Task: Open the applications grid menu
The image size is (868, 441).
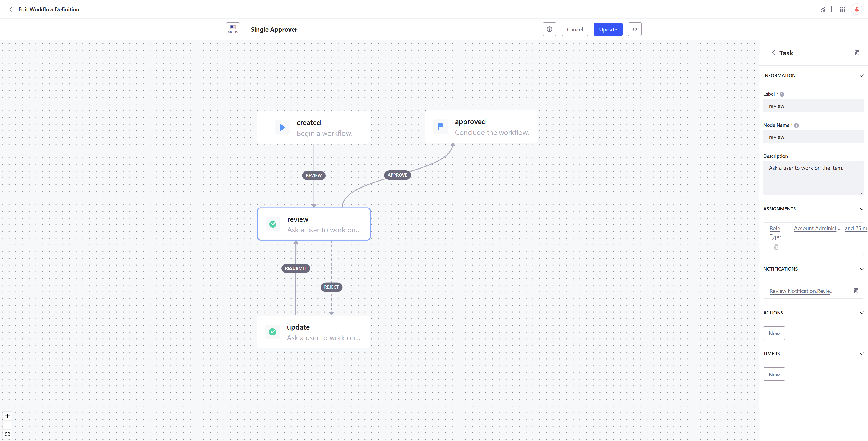Action: coord(842,9)
